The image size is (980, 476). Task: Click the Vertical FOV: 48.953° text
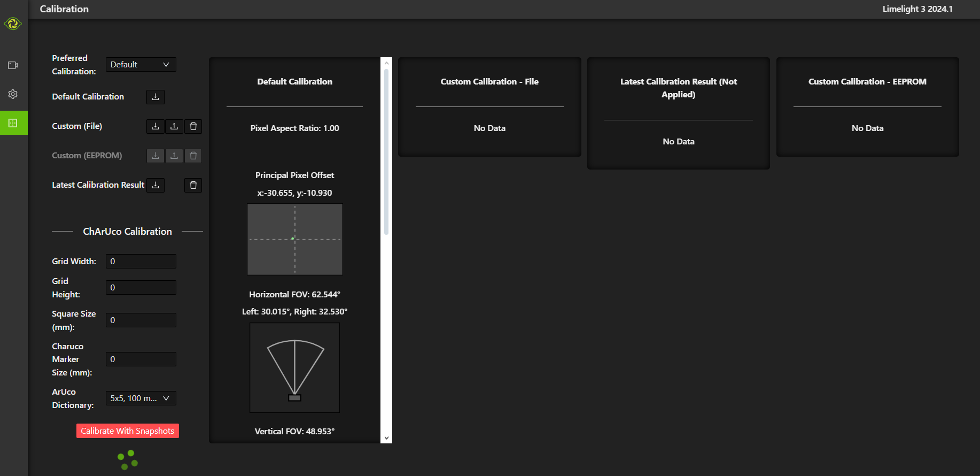point(295,432)
